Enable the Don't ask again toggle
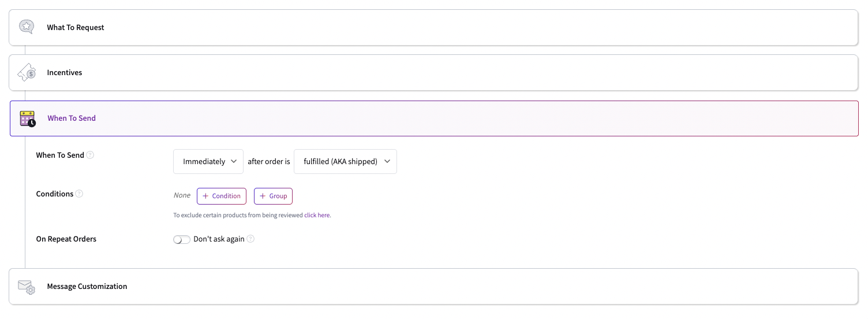The height and width of the screenshot is (319, 868). click(x=182, y=240)
